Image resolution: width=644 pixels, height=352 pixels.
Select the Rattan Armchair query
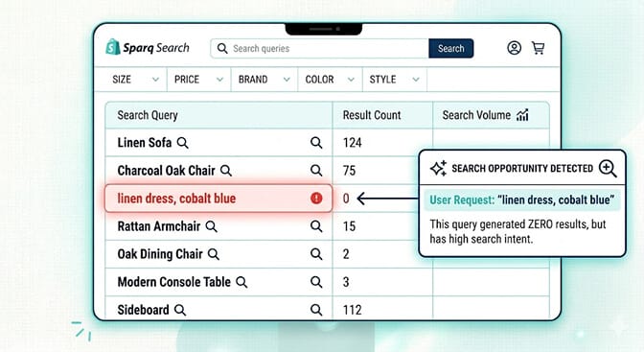tap(218, 226)
